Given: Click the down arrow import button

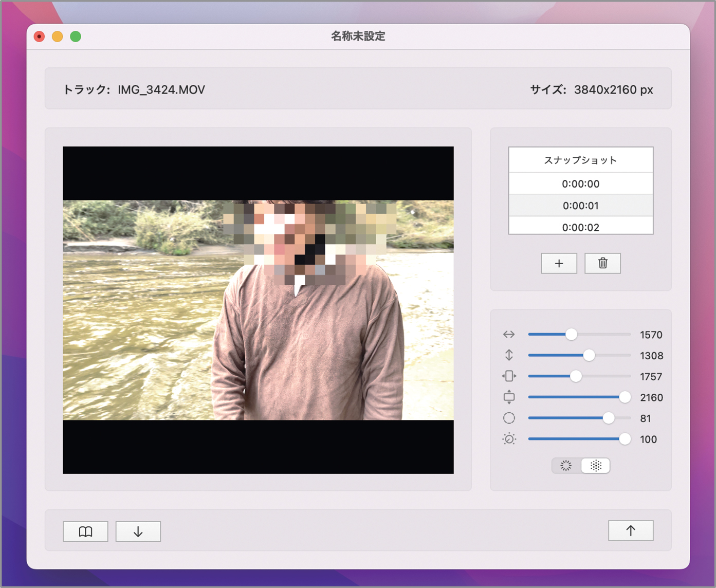Looking at the screenshot, I should click(138, 531).
